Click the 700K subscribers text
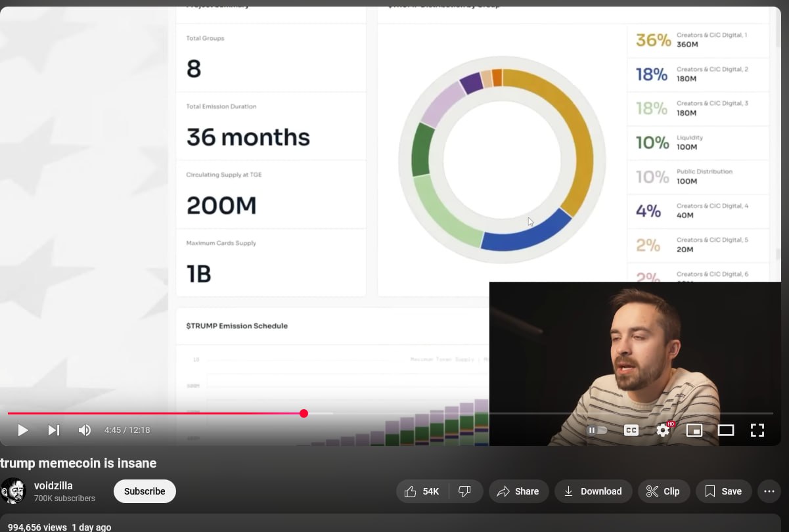Screen dimensions: 789x532 coord(64,499)
